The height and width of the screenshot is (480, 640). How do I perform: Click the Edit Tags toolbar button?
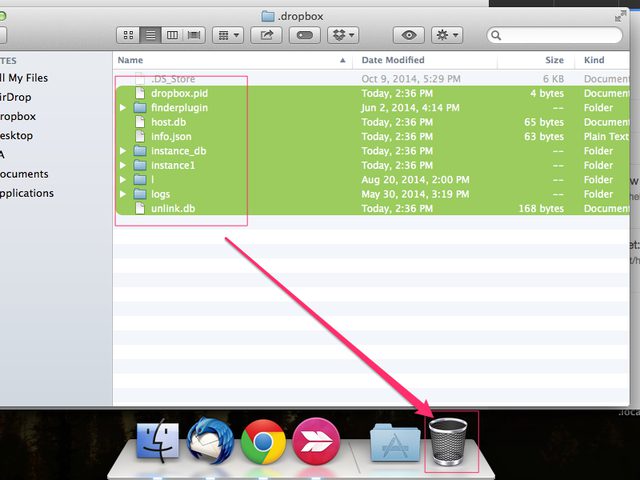(305, 35)
